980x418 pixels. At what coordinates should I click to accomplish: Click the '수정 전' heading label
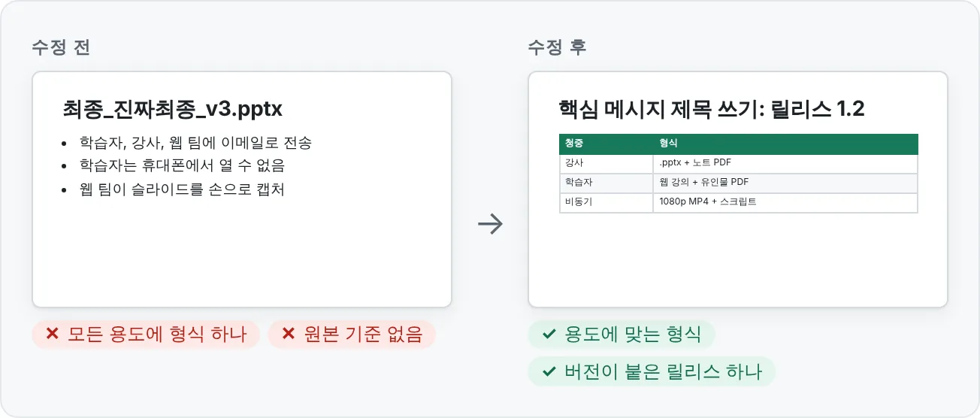pyautogui.click(x=62, y=47)
